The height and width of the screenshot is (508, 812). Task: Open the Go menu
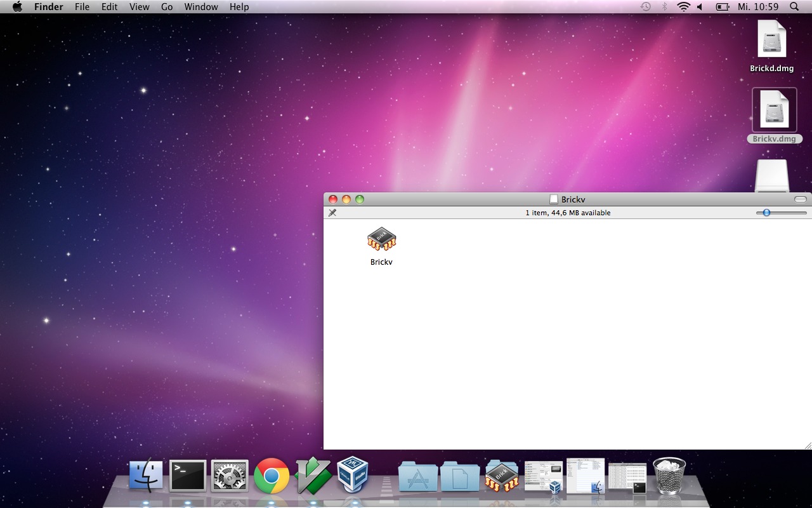(167, 7)
